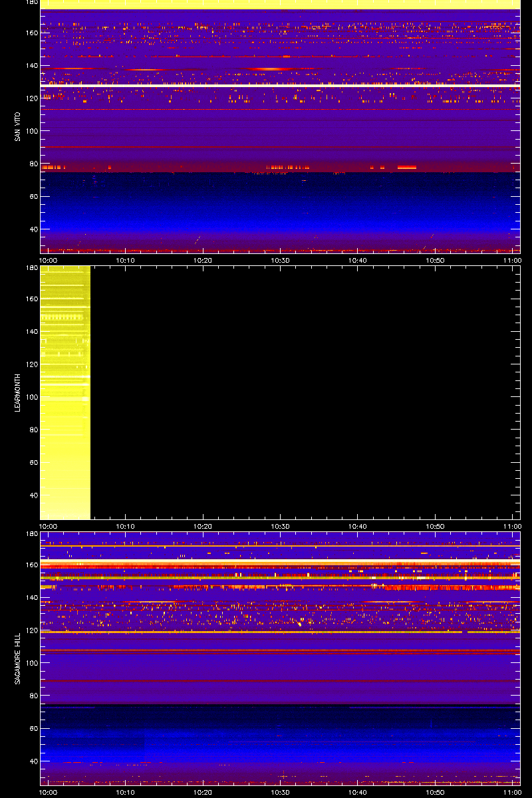Click the 10:30 tick under San Vito plot
Screen dimensions: 532x798
(x=280, y=260)
